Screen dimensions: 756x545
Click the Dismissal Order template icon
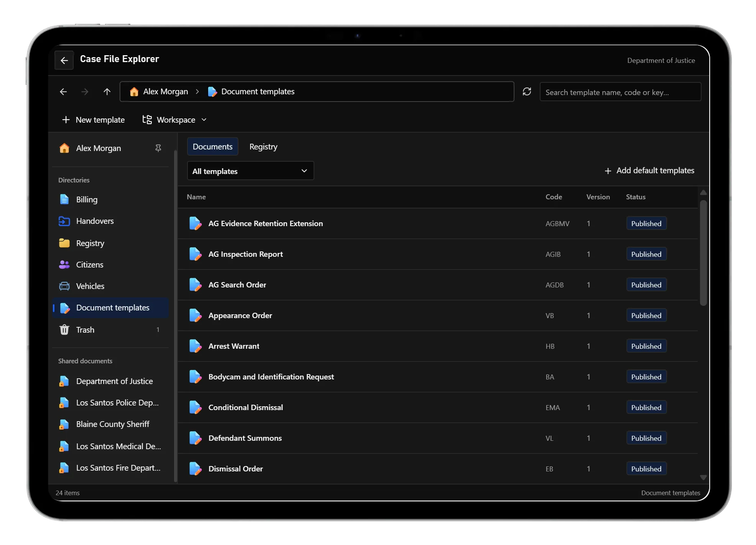click(195, 469)
